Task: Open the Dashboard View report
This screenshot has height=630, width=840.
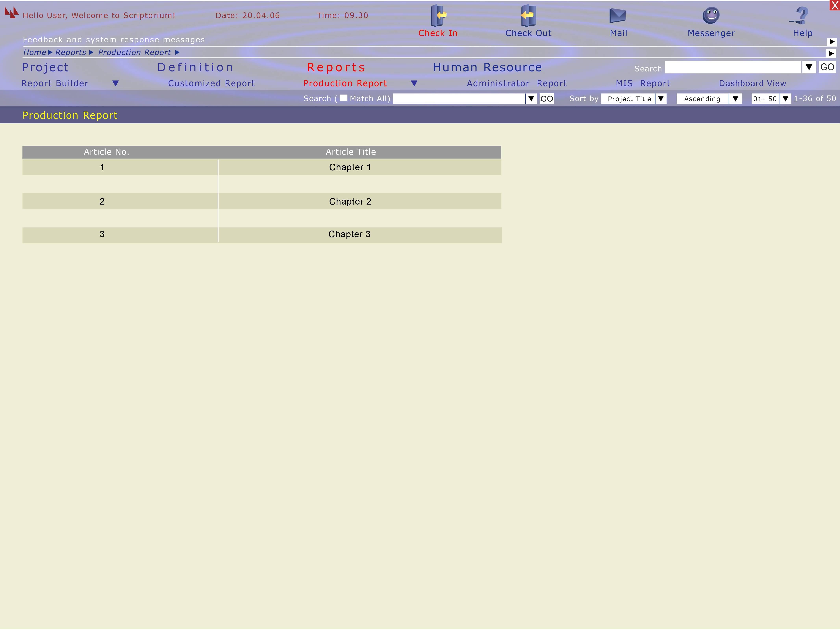Action: (752, 83)
